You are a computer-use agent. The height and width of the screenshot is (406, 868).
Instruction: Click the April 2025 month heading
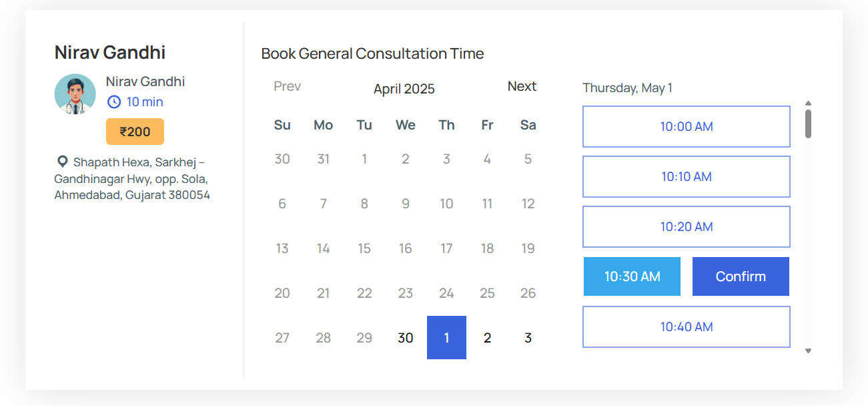click(x=404, y=89)
